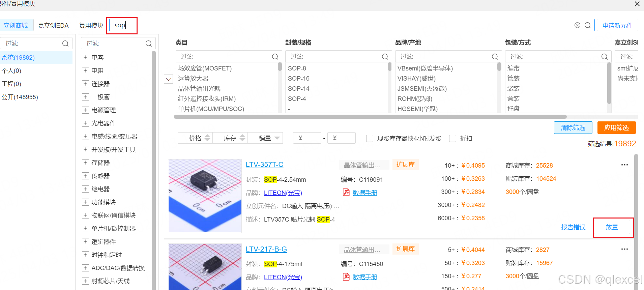Viewport: 644px width, 290px height.
Task: Expand the 电阻 category
Action: 85,70
